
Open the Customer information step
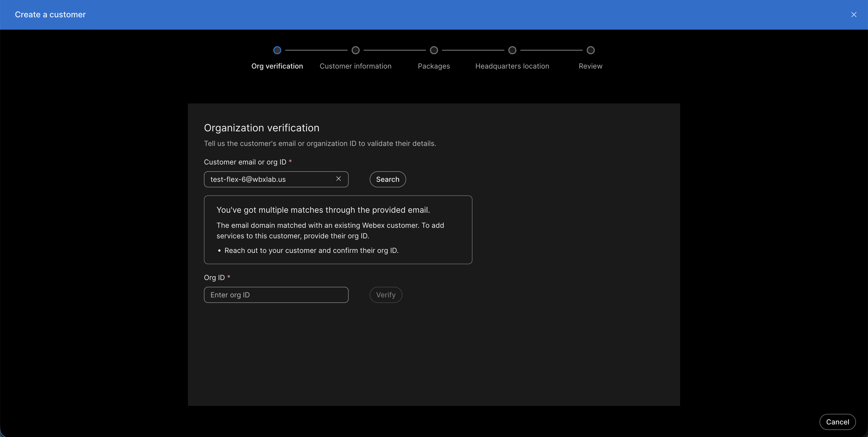coord(355,66)
